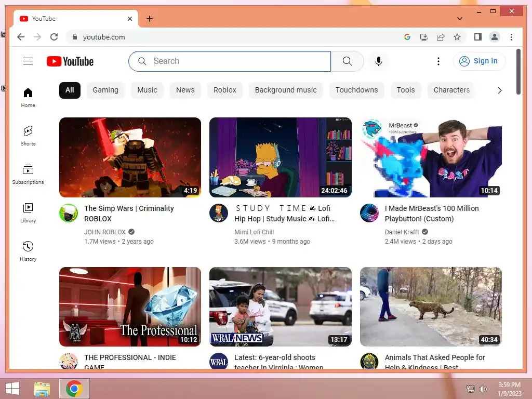
Task: Play leopard animals video thumbnail
Action: [431, 307]
